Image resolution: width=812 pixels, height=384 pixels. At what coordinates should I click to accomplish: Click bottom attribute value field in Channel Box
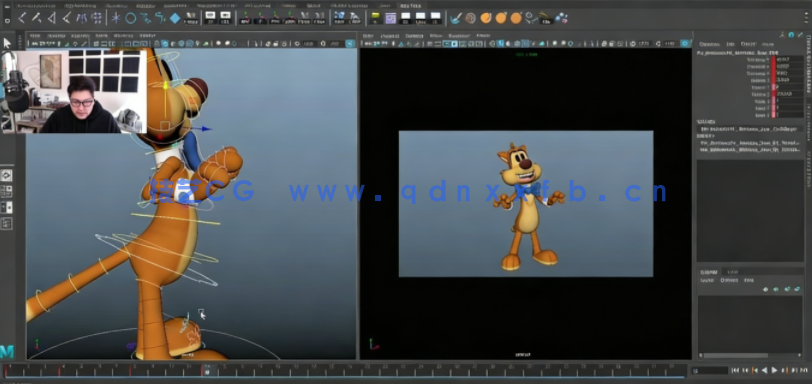coord(789,115)
